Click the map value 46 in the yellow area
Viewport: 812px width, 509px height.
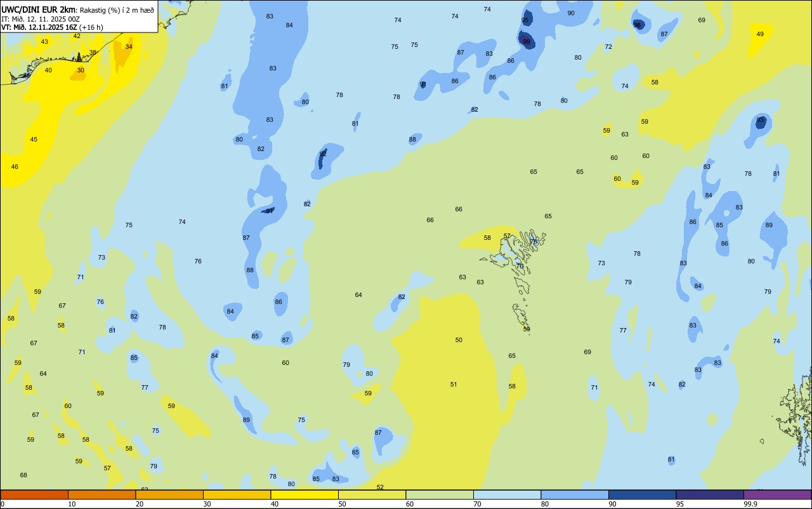(15, 167)
